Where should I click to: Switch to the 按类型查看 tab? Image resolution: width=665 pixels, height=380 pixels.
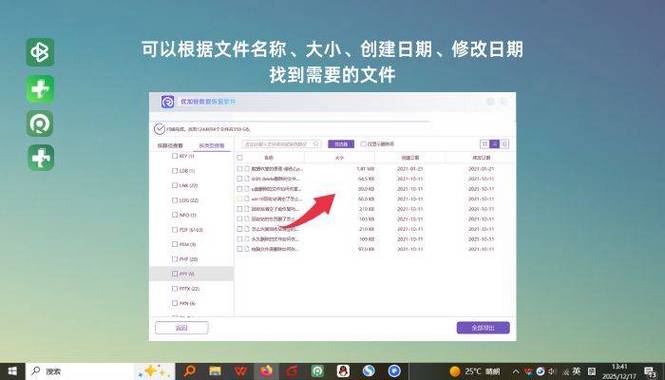coord(212,145)
